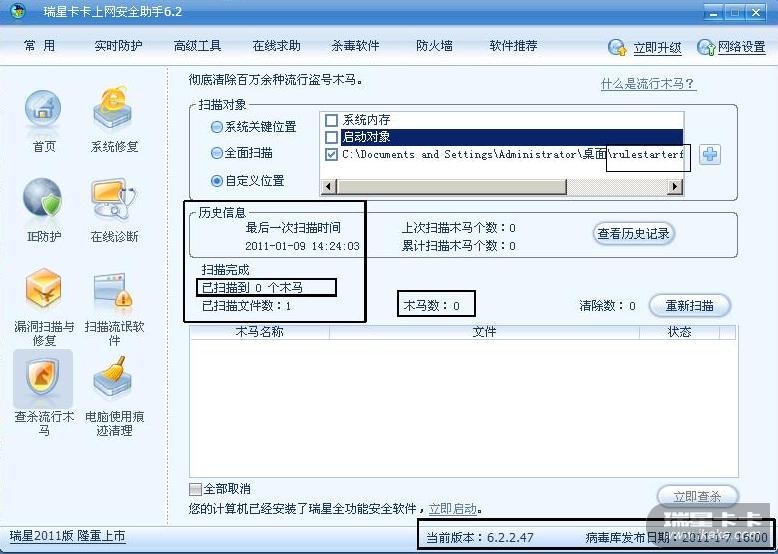This screenshot has height=554, width=778.
Task: Click the 累计扫描木马个数：0 text
Action: pyautogui.click(x=458, y=246)
